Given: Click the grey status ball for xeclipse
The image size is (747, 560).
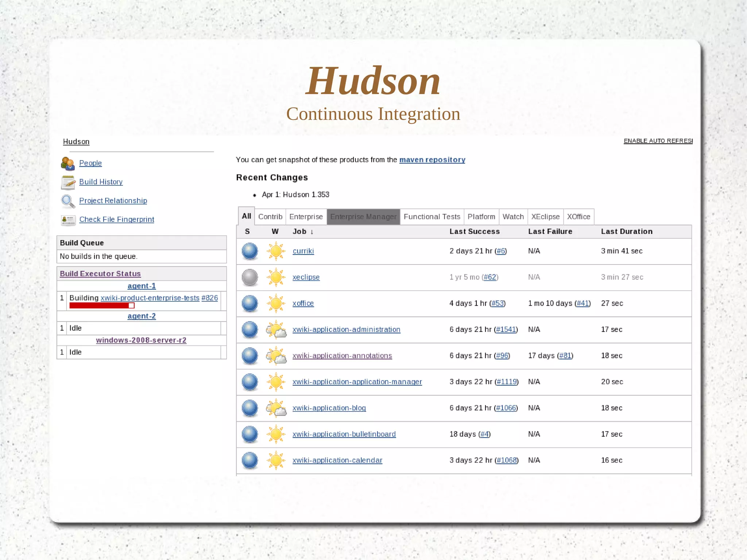Looking at the screenshot, I should point(250,278).
